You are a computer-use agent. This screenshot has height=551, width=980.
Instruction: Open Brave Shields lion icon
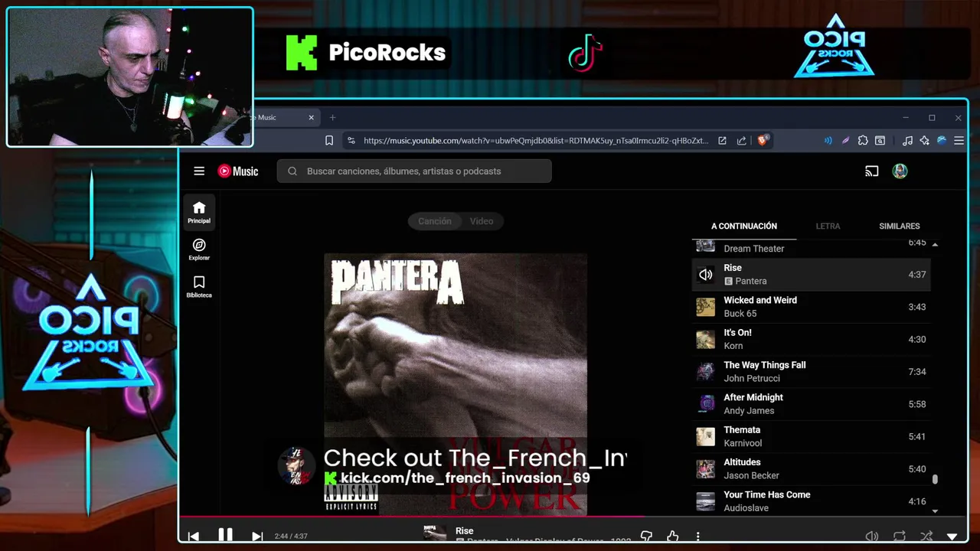[x=763, y=141]
